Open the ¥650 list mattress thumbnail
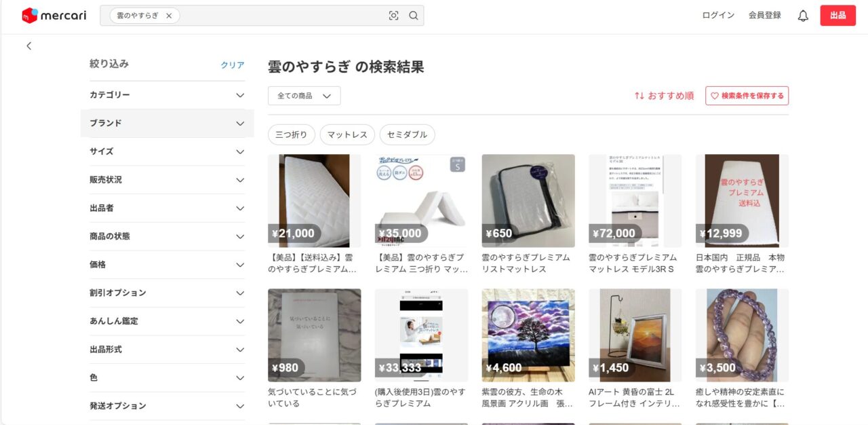This screenshot has height=425, width=868. (x=528, y=201)
